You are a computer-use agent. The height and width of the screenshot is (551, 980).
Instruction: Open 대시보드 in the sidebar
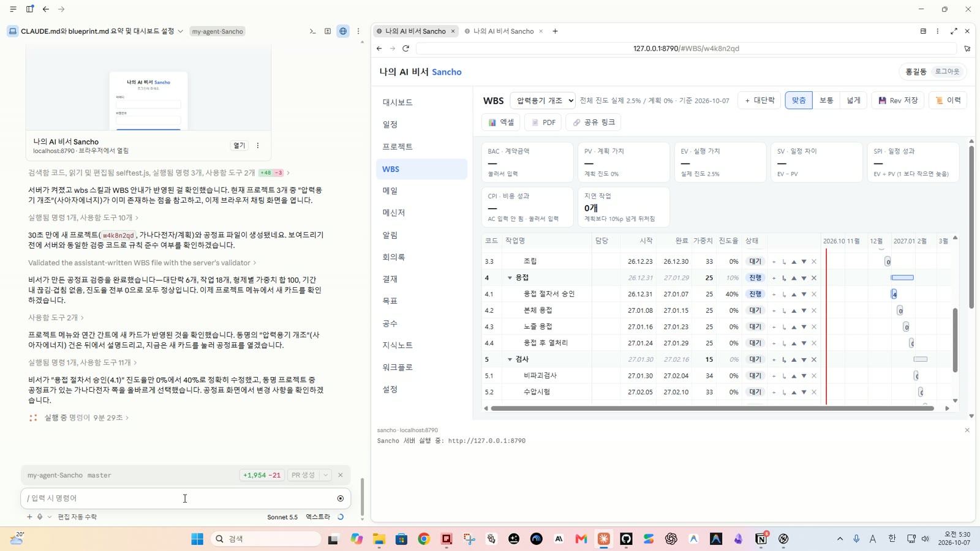pyautogui.click(x=421, y=103)
